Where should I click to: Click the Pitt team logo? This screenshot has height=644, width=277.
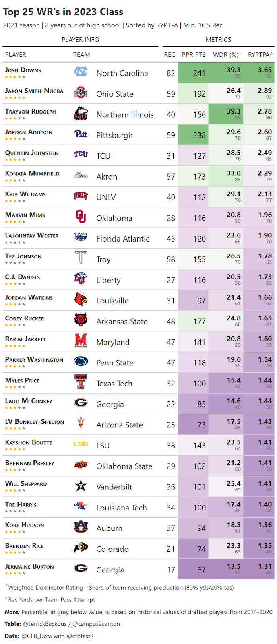tap(81, 134)
